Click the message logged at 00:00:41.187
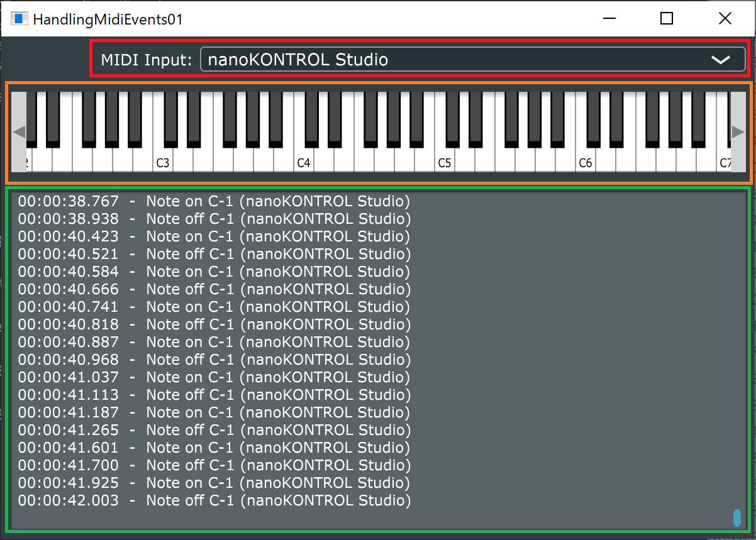This screenshot has height=540, width=756. click(x=214, y=413)
